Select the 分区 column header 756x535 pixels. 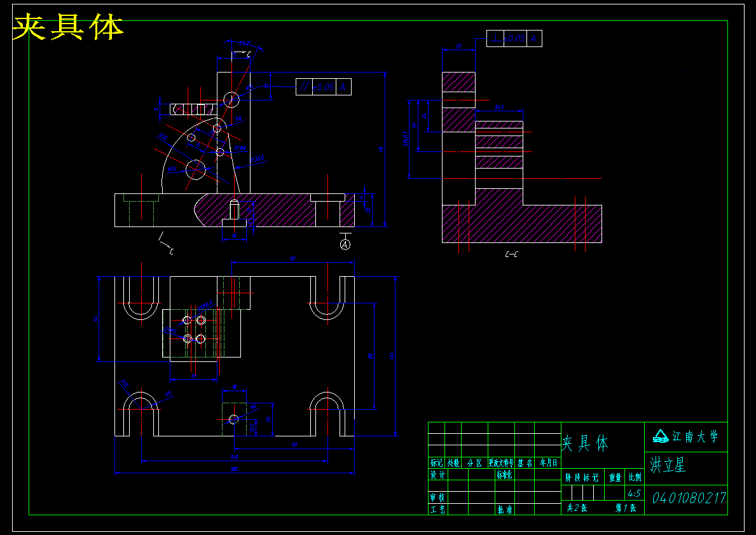474,463
